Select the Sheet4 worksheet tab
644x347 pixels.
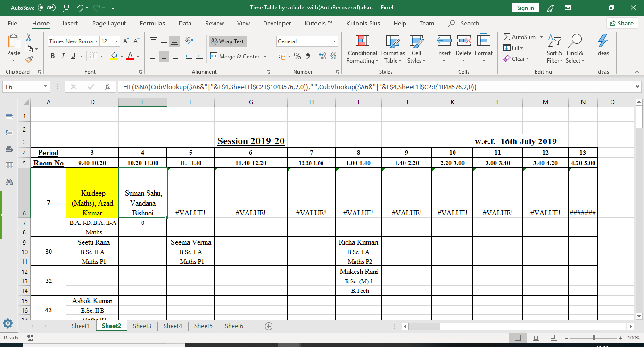click(173, 326)
